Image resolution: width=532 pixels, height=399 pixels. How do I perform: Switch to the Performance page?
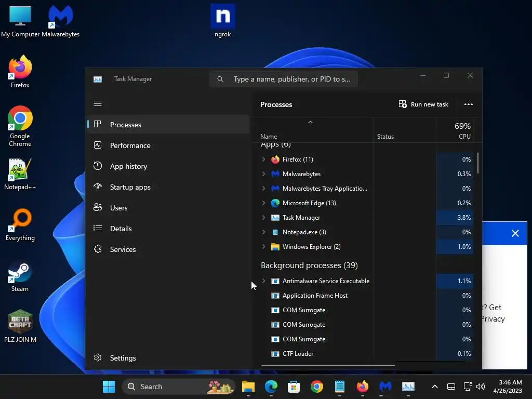click(x=169, y=145)
